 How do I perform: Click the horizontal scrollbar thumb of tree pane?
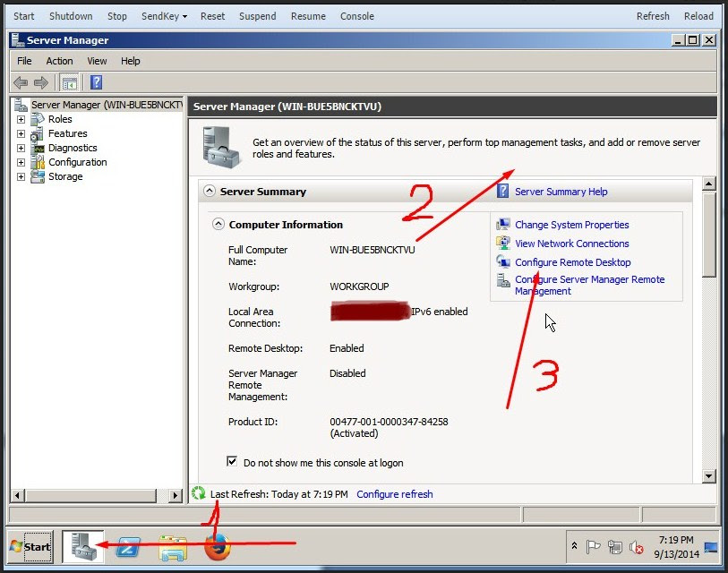point(91,495)
